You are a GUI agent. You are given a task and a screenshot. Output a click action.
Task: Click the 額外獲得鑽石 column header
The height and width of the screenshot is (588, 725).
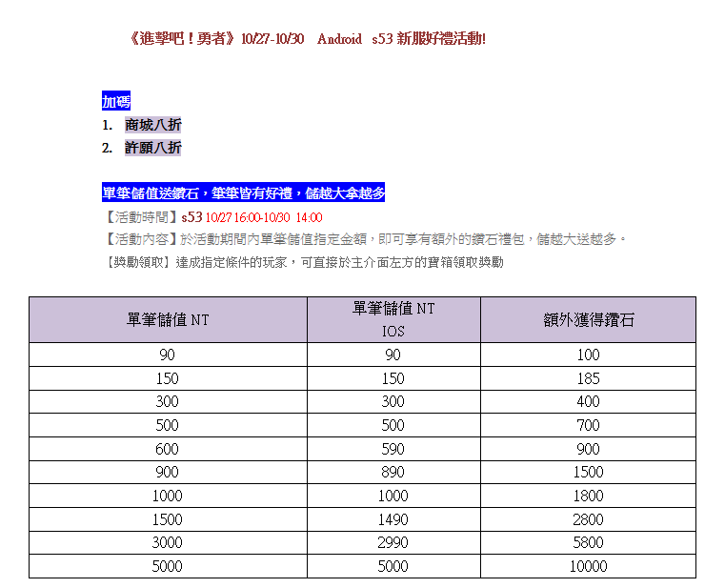pos(588,319)
